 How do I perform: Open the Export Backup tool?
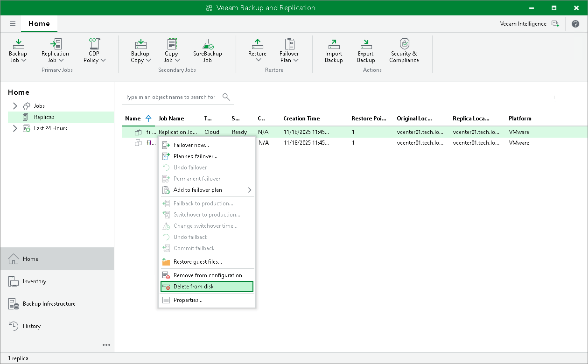tap(365, 50)
